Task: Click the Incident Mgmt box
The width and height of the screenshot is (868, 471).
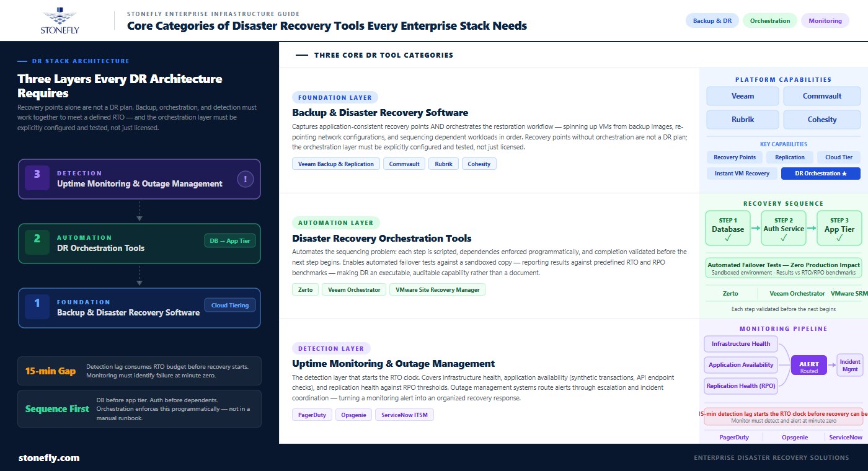Action: click(850, 365)
